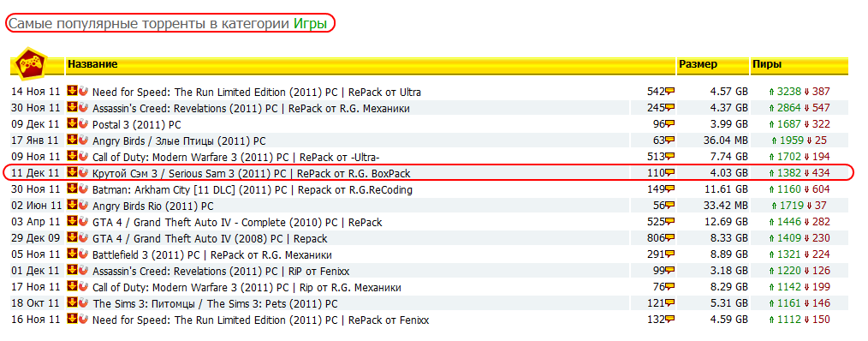Sort by Пиры column header
868x341 pixels.
point(767,64)
